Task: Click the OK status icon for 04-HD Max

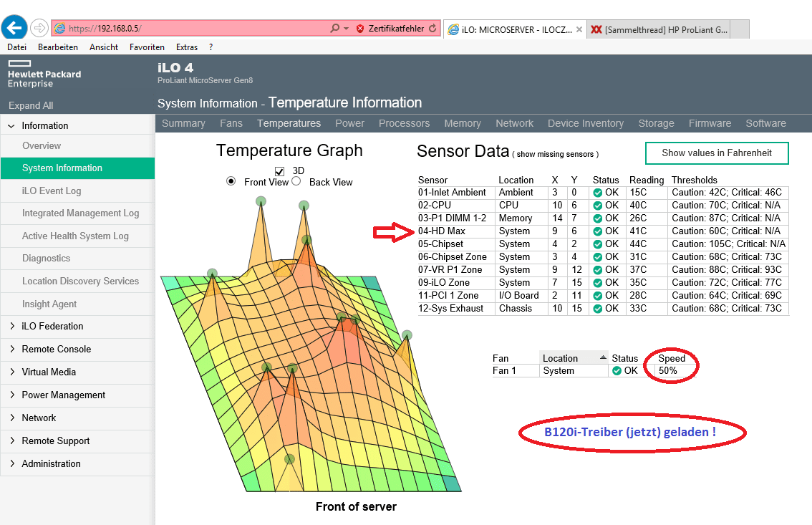Action: pyautogui.click(x=598, y=231)
